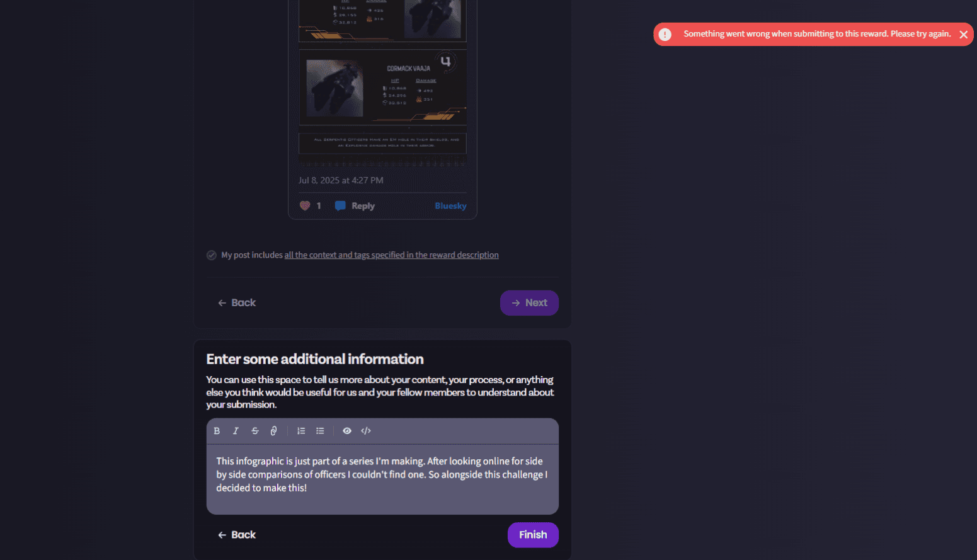Reply to the embedded Bluesky post
Screen dimensions: 977x560
point(355,206)
